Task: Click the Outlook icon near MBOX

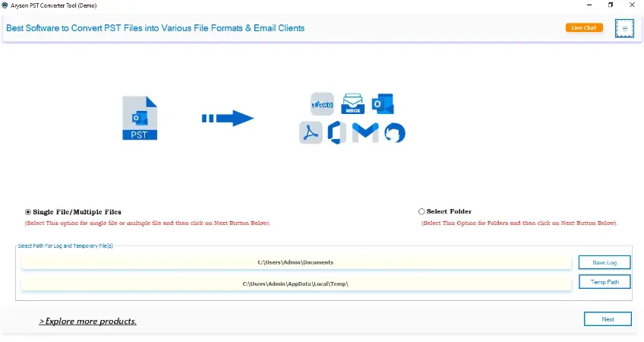Action: (x=383, y=103)
